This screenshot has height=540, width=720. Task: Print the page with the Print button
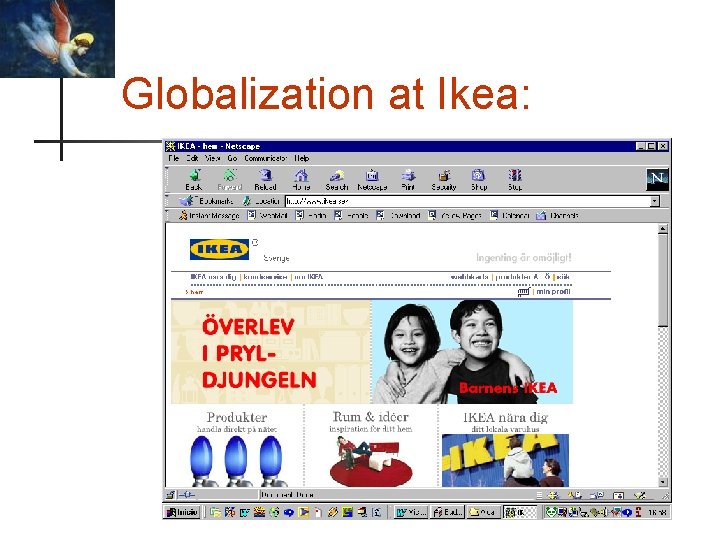pos(408,180)
